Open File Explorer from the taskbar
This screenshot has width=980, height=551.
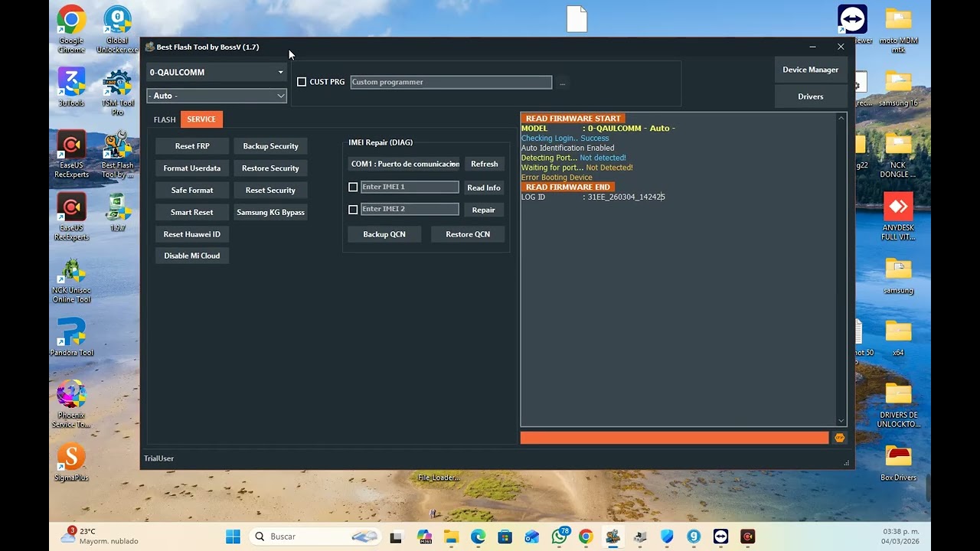[451, 536]
